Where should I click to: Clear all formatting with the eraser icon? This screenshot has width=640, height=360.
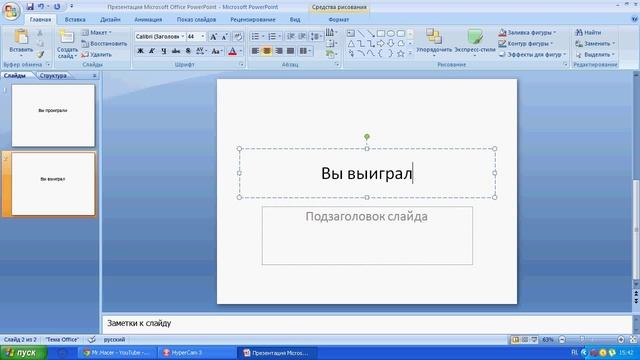[238, 37]
